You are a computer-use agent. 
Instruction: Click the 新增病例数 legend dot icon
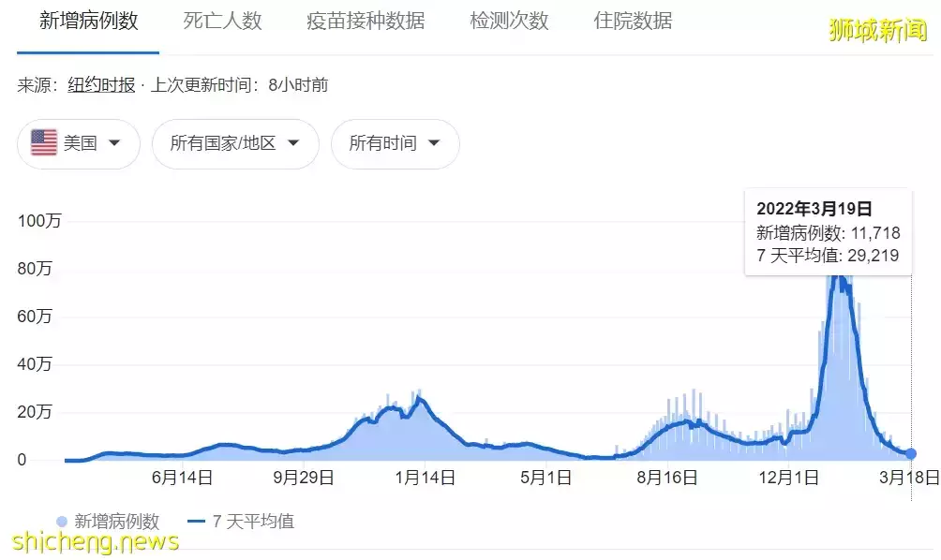62,521
